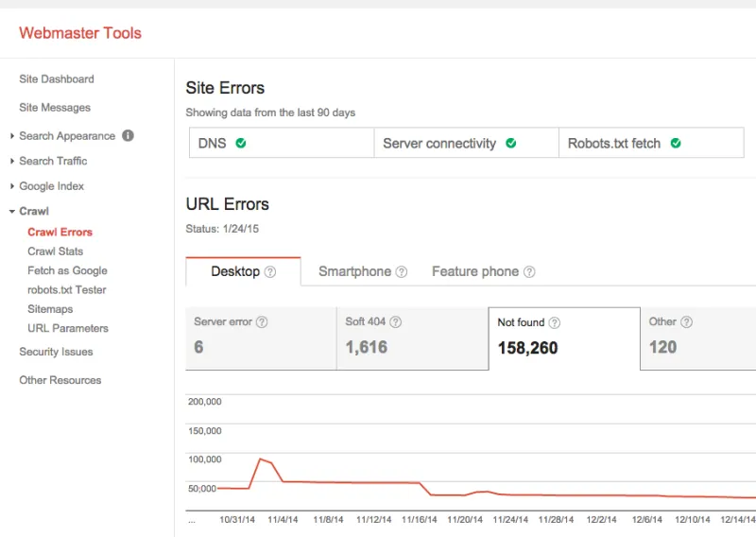Expand the Search Appearance arrow
This screenshot has height=537, width=756.
[x=12, y=136]
